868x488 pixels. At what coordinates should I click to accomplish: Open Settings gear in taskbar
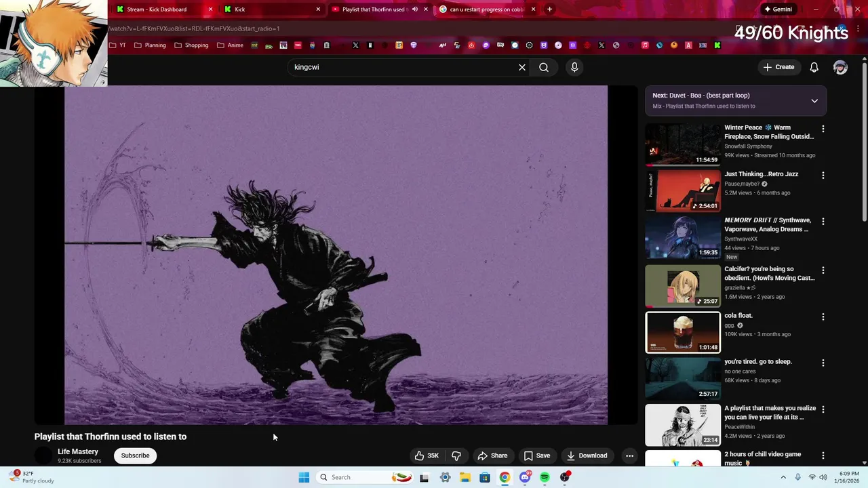pos(446,477)
